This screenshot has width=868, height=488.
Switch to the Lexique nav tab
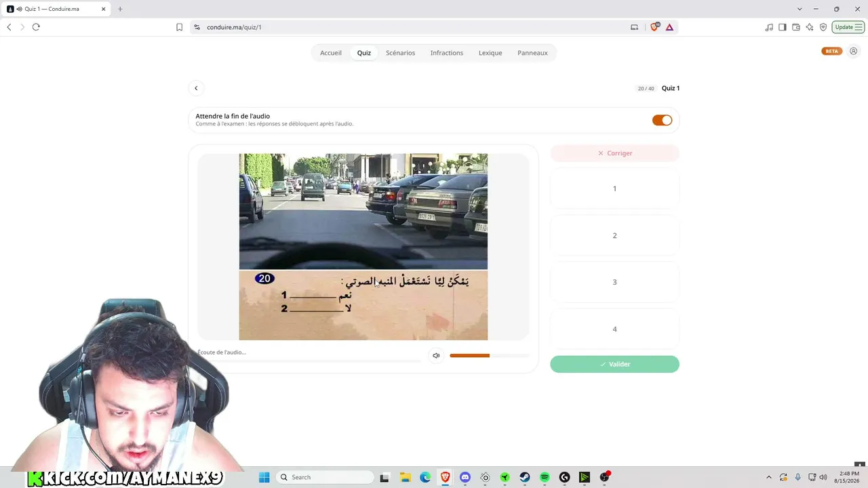click(x=490, y=53)
